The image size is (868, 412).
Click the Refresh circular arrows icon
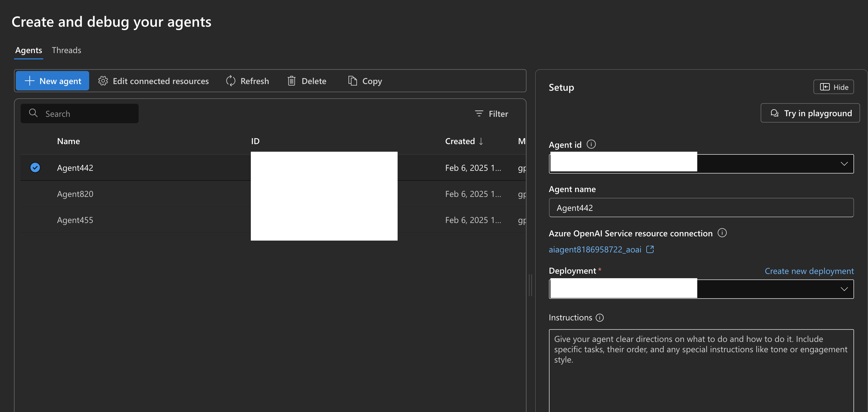(x=230, y=81)
